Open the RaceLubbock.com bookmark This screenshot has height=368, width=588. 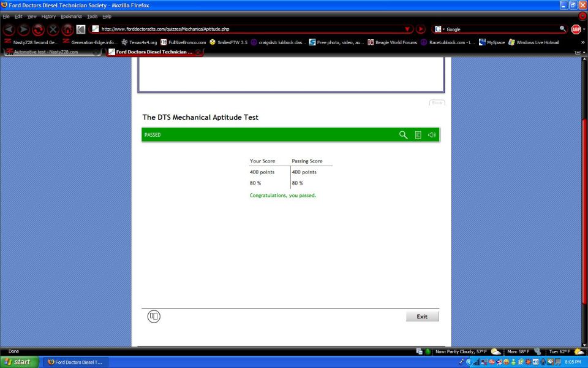(x=448, y=42)
